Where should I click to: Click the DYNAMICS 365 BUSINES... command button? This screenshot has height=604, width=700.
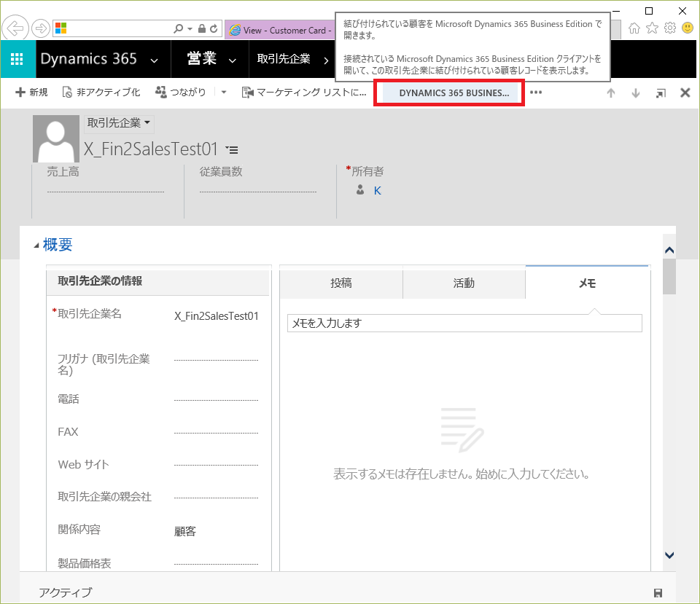coord(449,93)
